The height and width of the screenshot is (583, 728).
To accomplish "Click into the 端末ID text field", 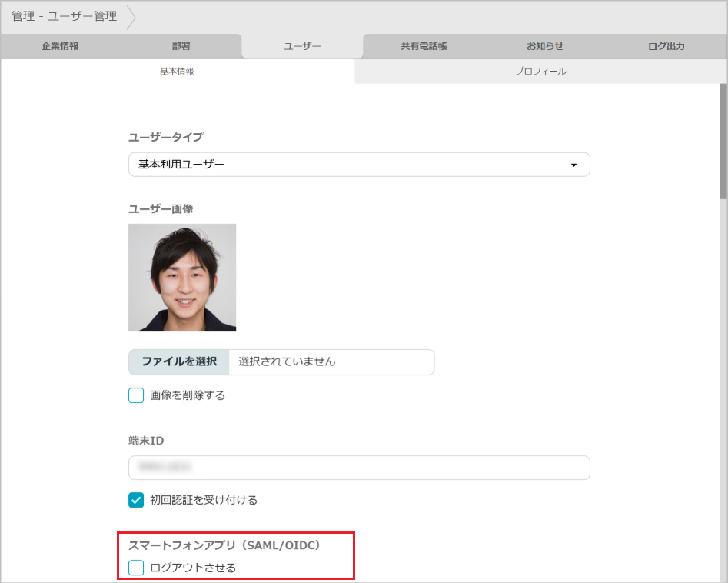I will point(359,468).
